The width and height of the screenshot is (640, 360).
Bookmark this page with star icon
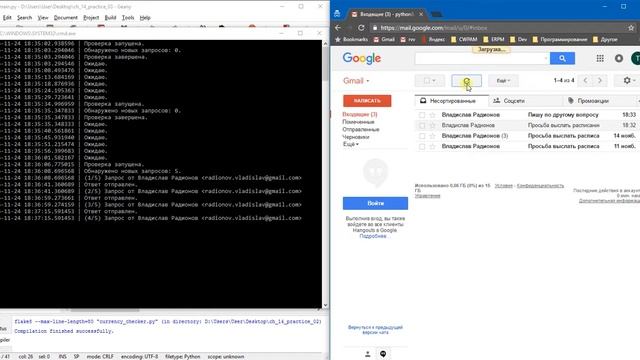pos(631,28)
